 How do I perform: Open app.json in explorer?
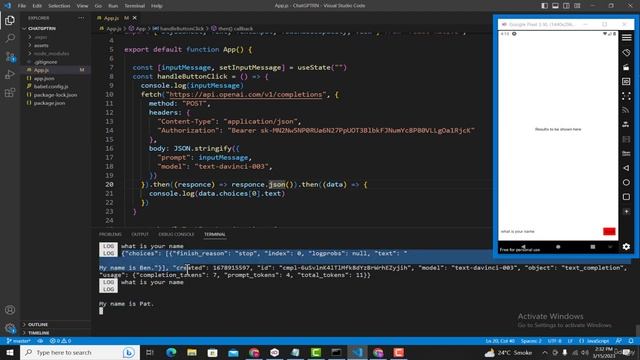pos(44,78)
